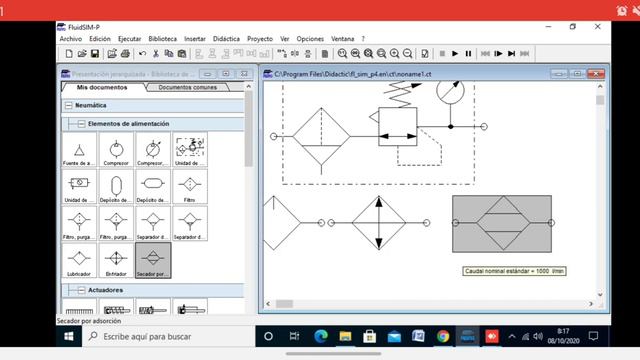Click the volume icon in system tray
Viewport: 640px width, 360px height.
click(538, 336)
